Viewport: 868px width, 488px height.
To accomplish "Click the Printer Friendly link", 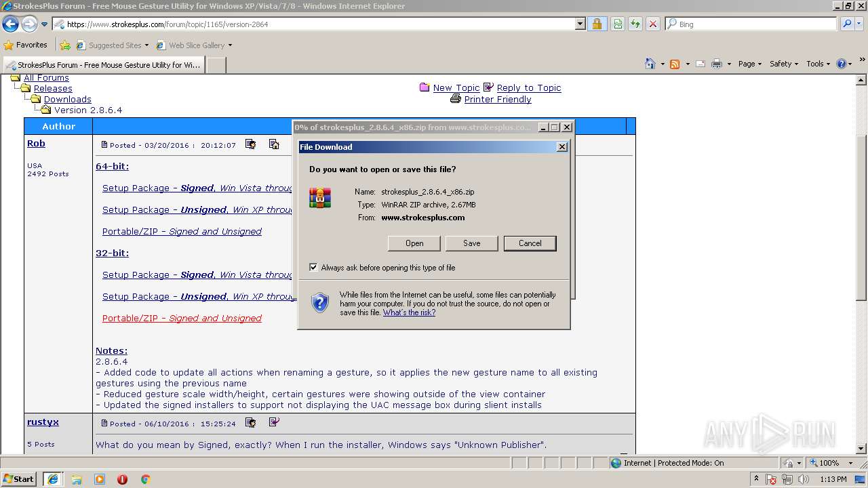I will point(498,100).
